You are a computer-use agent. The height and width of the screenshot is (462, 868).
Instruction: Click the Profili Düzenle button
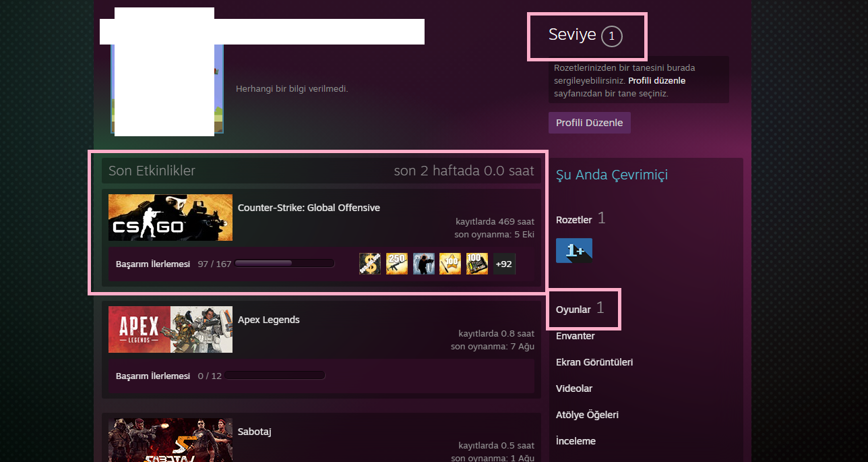click(x=590, y=123)
